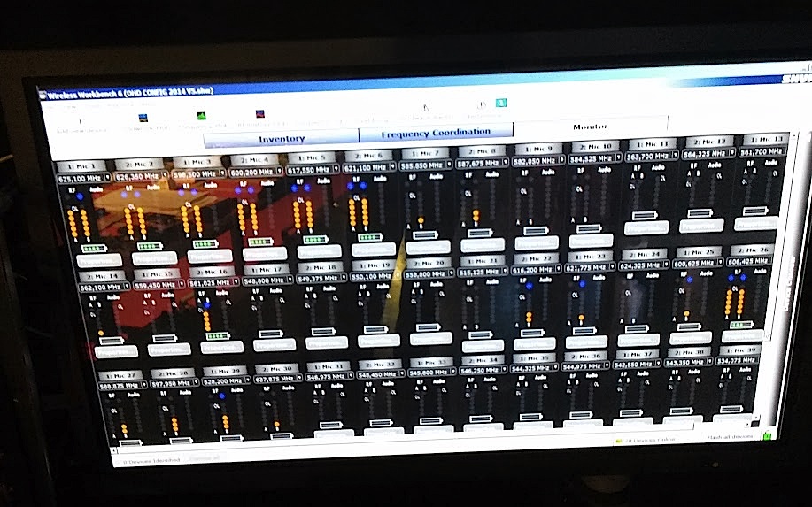Select the Mic 13 channel name label
812x507 pixels.
765,139
